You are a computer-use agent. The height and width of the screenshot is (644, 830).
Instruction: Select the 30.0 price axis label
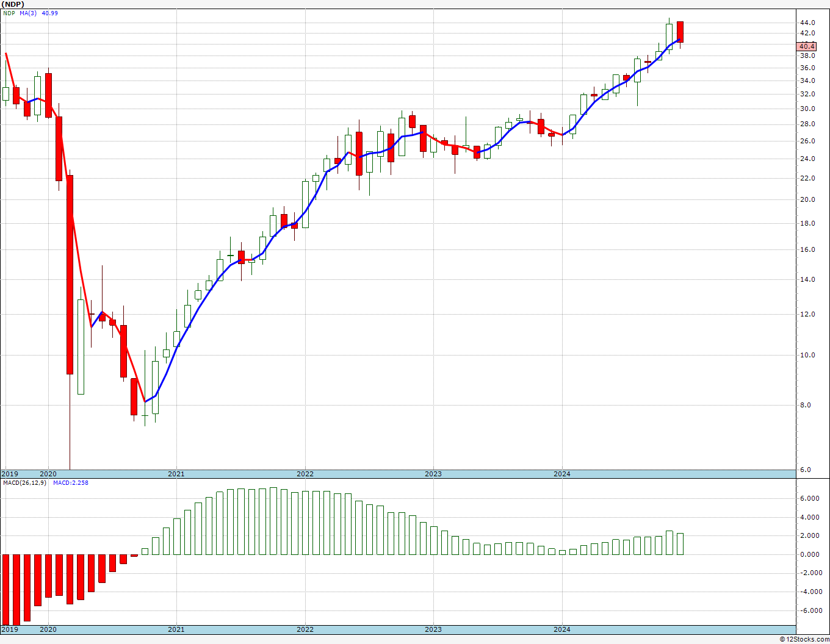click(x=807, y=109)
